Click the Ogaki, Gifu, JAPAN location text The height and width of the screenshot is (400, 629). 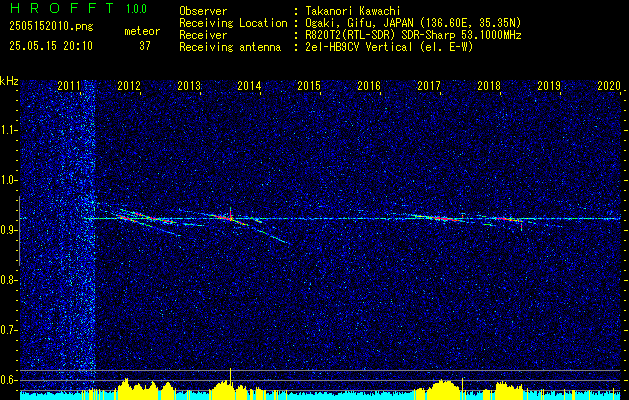coord(413,23)
